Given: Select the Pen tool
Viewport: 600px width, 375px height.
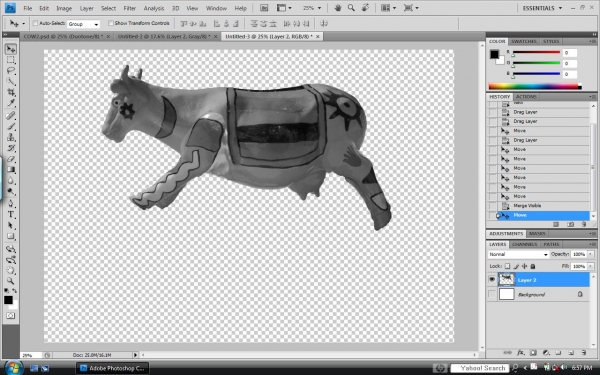Looking at the screenshot, I should point(11,204).
